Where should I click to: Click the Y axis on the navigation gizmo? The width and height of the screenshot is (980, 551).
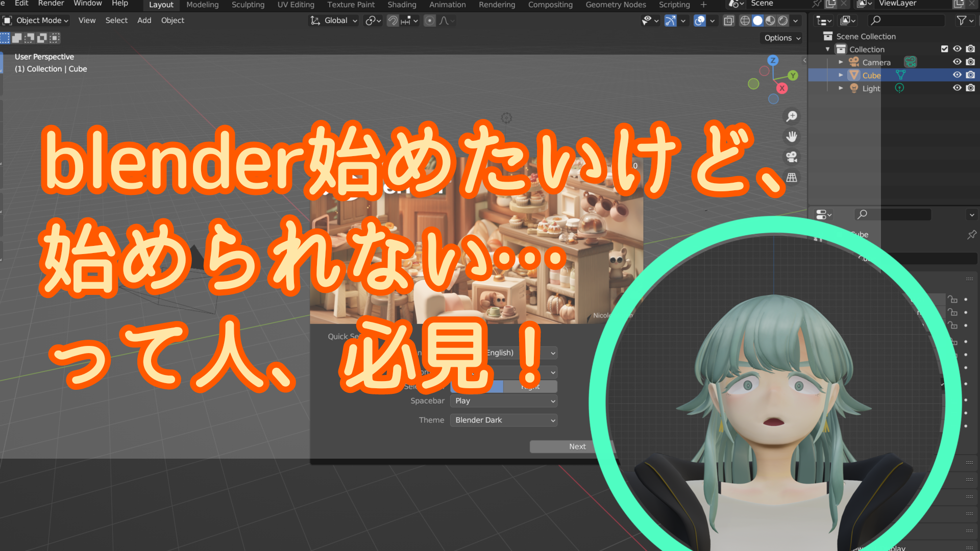coord(793,76)
